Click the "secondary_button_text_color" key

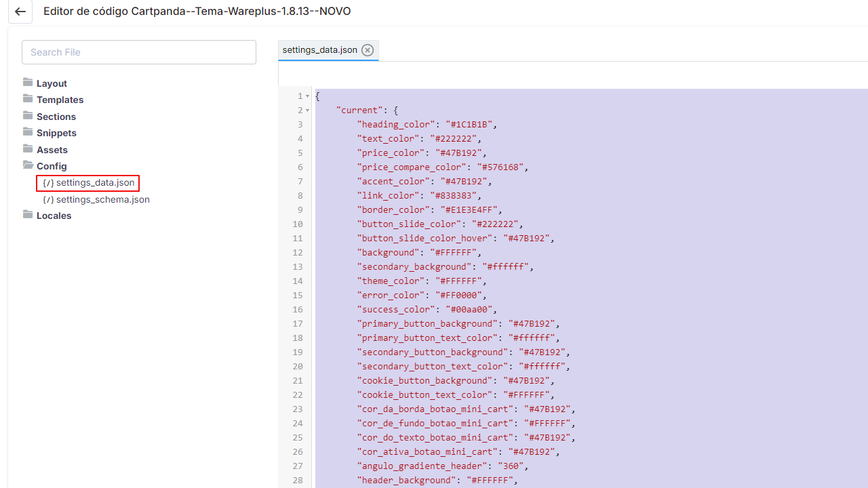[432, 366]
